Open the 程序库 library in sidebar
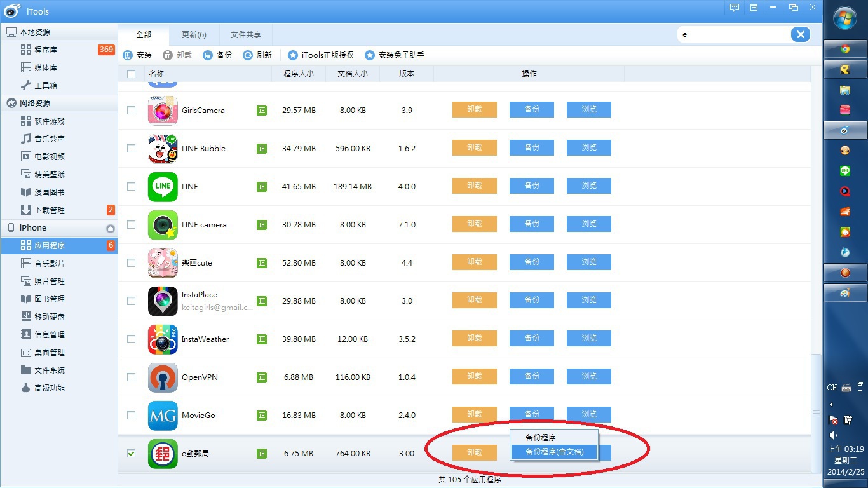The image size is (868, 488). pos(58,50)
